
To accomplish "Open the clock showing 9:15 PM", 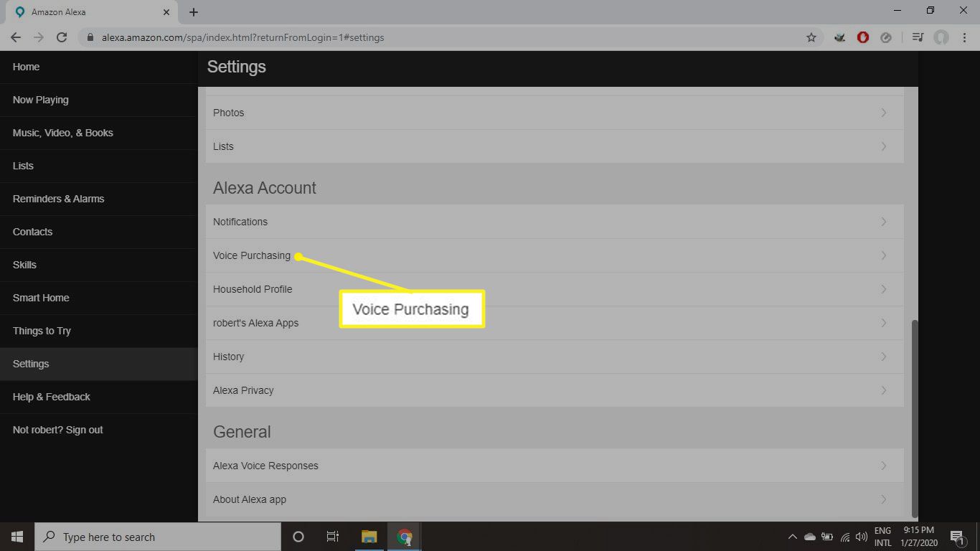I will click(x=918, y=537).
